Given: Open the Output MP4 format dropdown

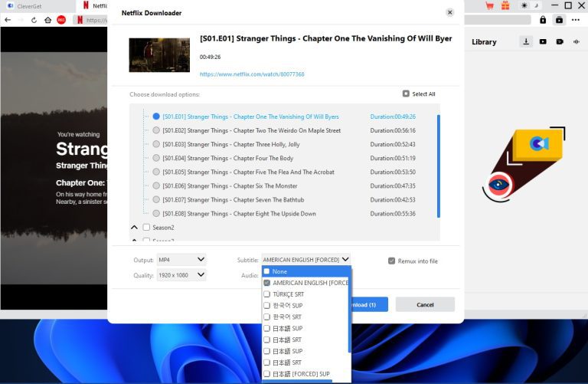Looking at the screenshot, I should [181, 260].
